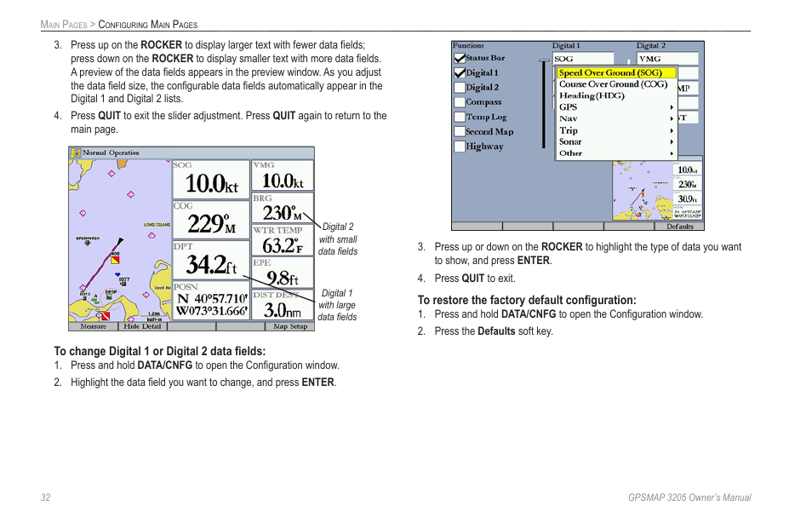Image resolution: width=812 pixels, height=529 pixels.
Task: Select the DPT 34.2ft data field
Action: pyautogui.click(x=211, y=261)
